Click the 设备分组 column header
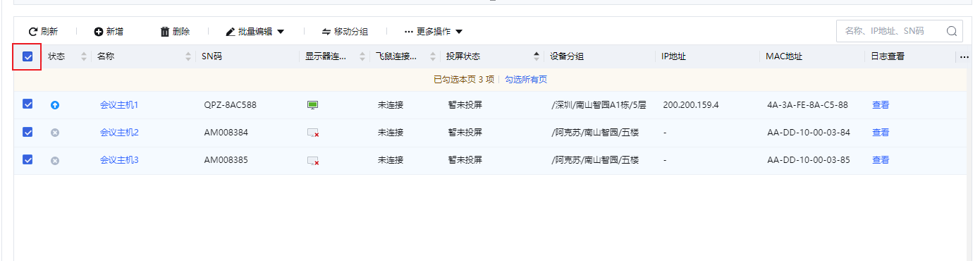The height and width of the screenshot is (261, 980). point(567,56)
